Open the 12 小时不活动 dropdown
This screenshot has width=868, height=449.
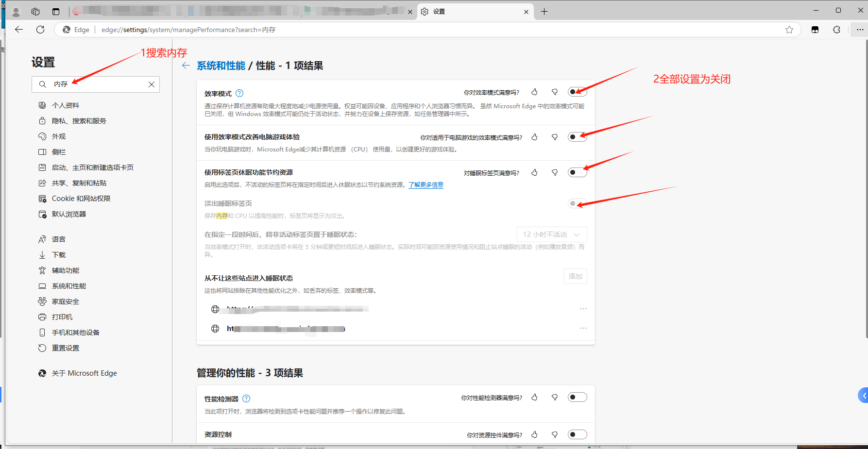point(552,234)
